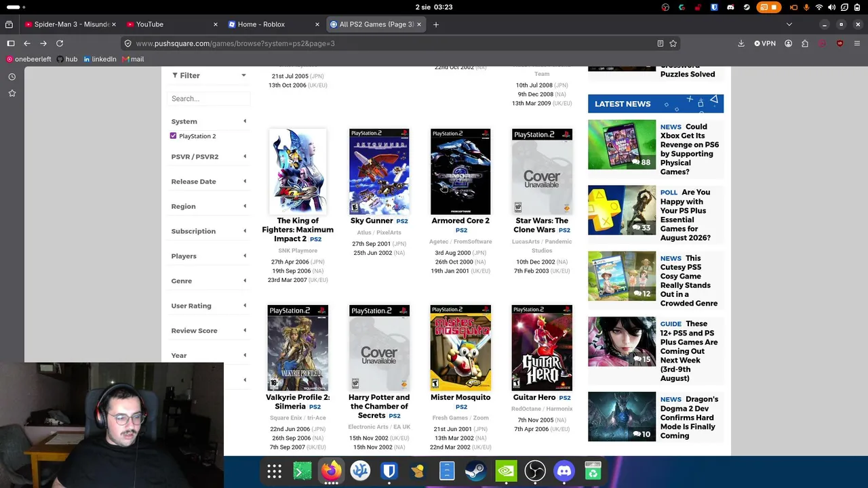Open the list all tabs dropdown
Image resolution: width=868 pixels, height=488 pixels.
point(789,24)
